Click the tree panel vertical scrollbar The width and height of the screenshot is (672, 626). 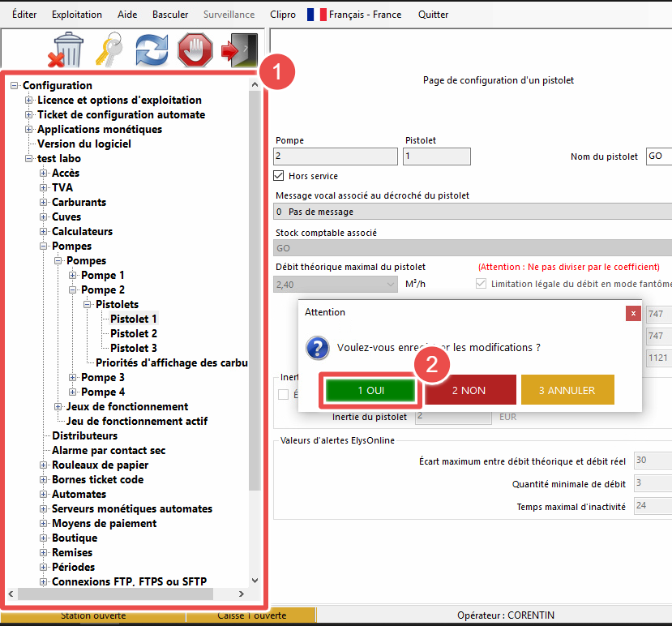click(x=255, y=324)
